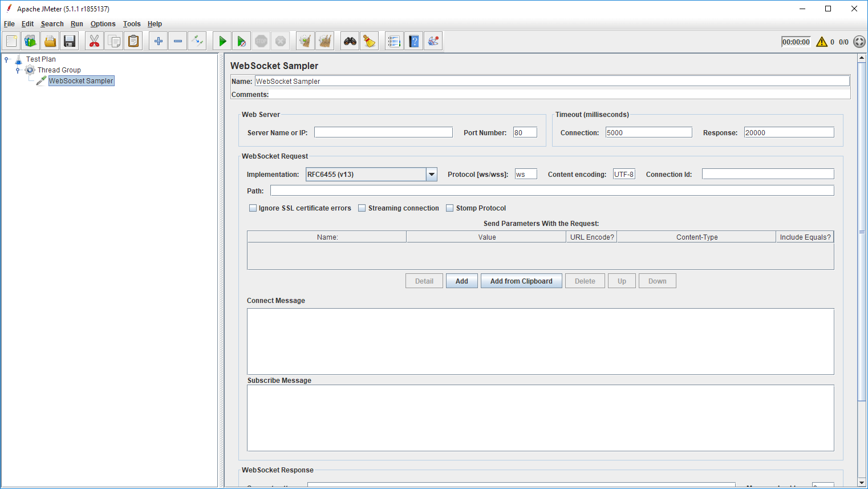868x489 pixels.
Task: Click the Test Plan flask icon
Action: pyautogui.click(x=19, y=59)
